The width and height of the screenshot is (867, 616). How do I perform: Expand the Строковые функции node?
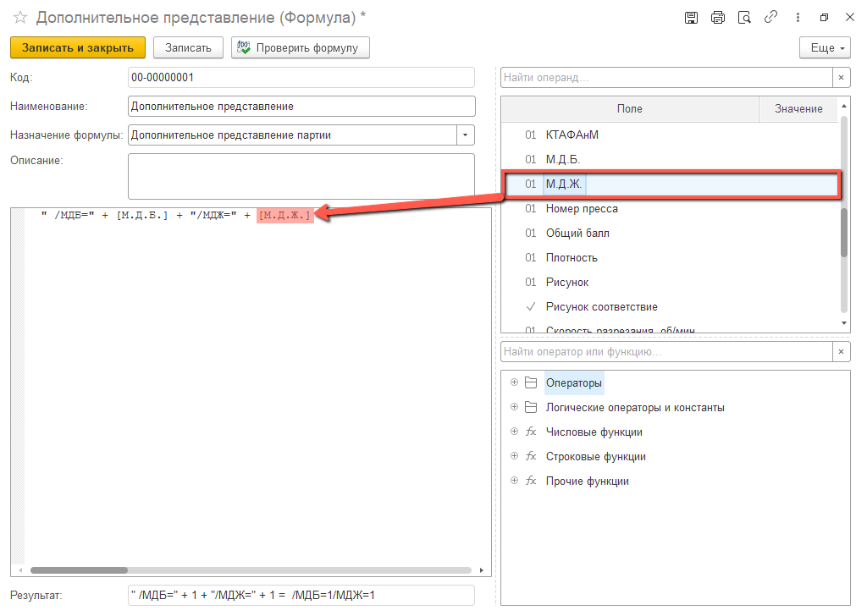513,457
